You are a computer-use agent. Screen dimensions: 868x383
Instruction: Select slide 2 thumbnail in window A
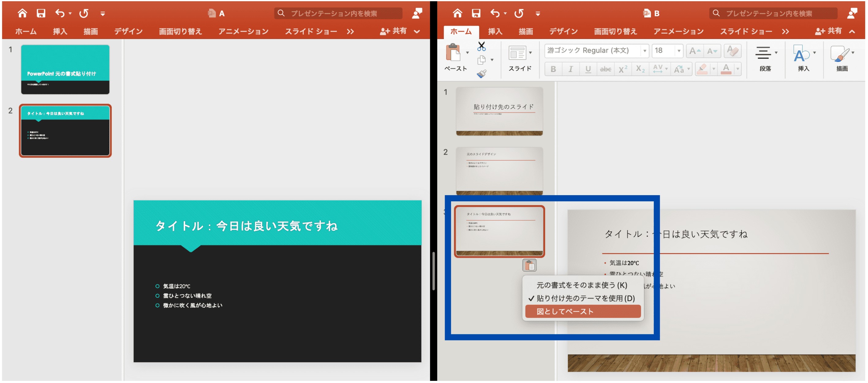(x=65, y=131)
